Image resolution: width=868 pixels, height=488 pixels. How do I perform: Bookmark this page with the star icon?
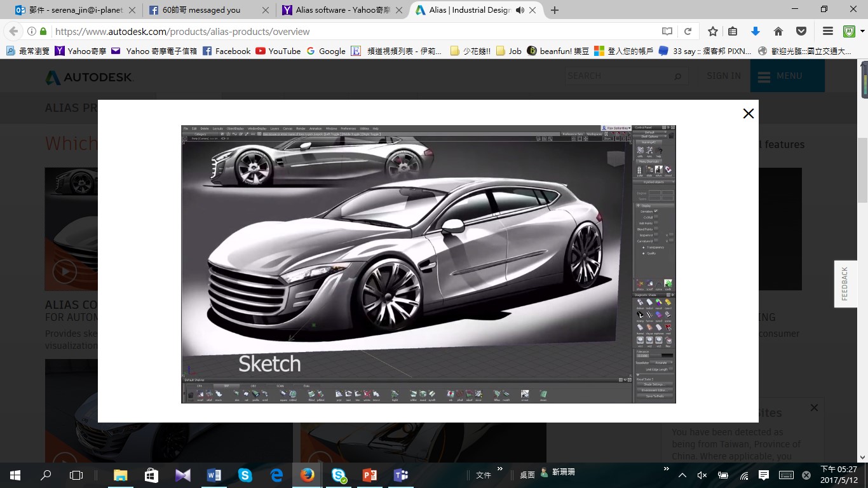point(713,31)
